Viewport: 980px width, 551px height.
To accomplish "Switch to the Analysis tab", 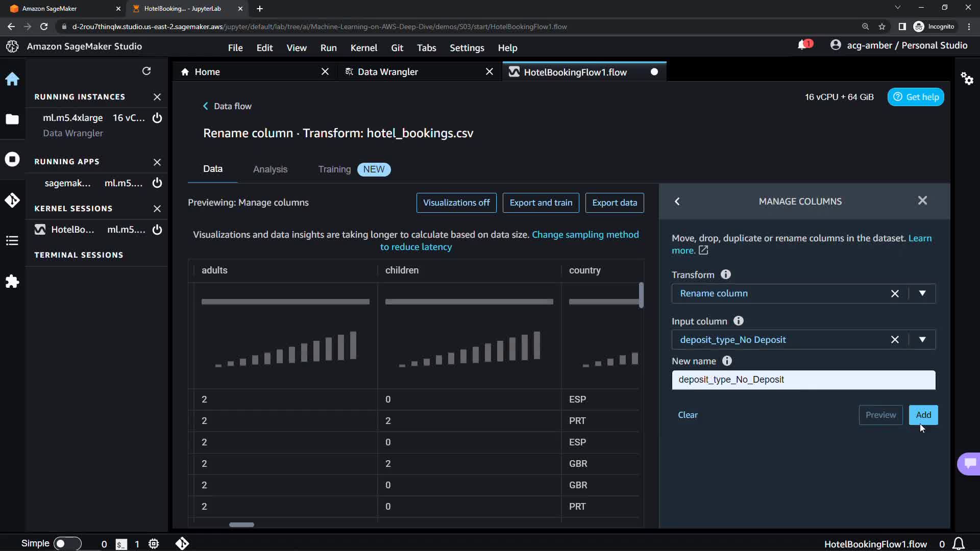I will click(x=270, y=169).
